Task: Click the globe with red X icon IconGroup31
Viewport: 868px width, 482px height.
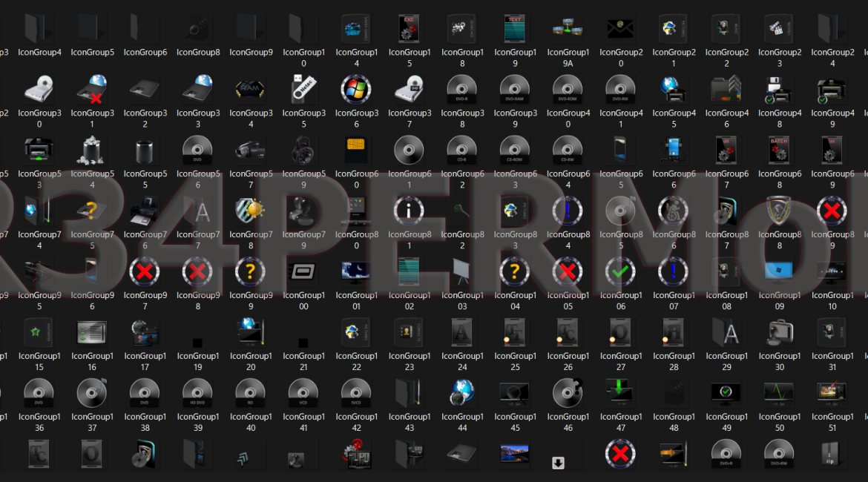Action: 92,90
